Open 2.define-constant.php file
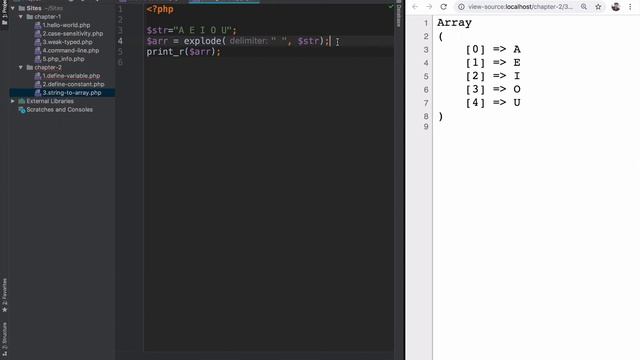This screenshot has height=360, width=640. coord(73,84)
